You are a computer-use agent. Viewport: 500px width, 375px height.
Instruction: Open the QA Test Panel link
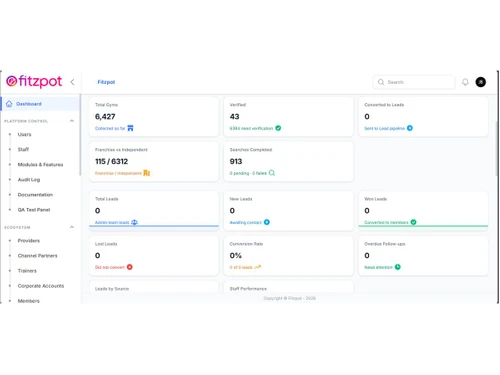pyautogui.click(x=34, y=210)
